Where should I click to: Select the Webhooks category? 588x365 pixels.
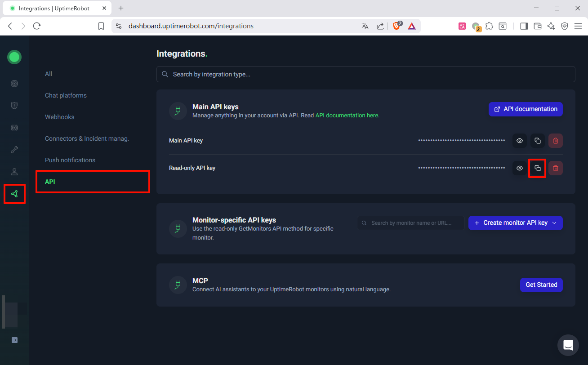click(60, 117)
